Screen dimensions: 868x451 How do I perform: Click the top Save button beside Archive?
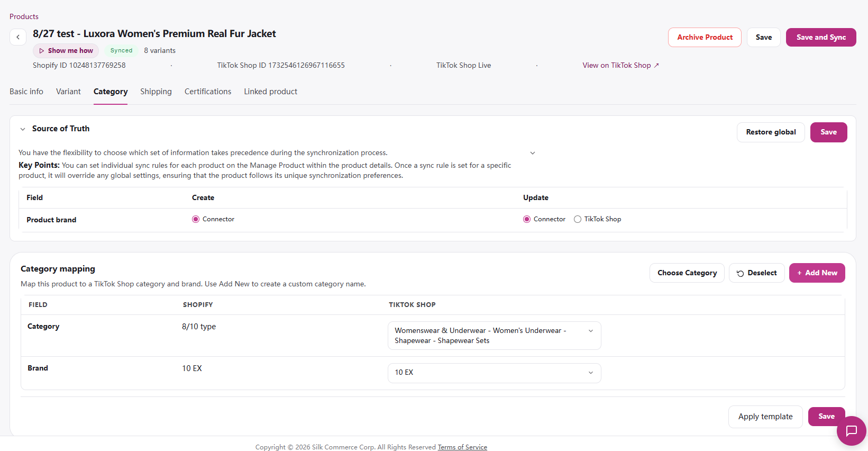coord(763,37)
